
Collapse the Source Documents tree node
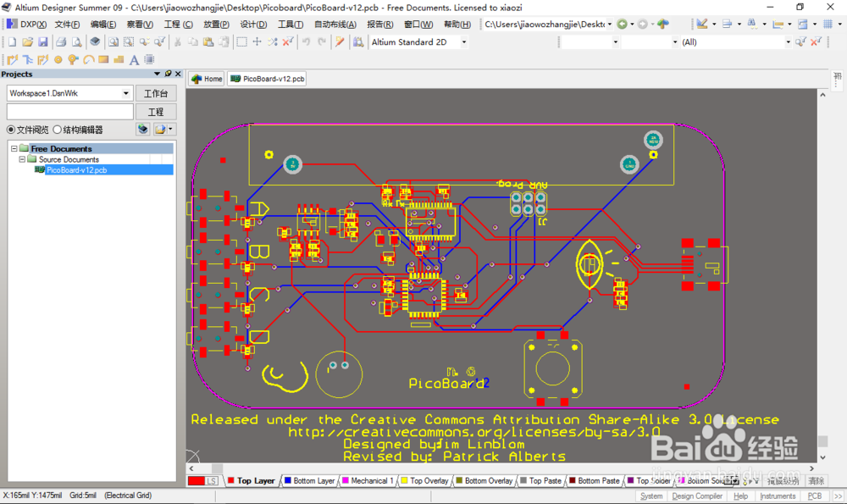(21, 159)
